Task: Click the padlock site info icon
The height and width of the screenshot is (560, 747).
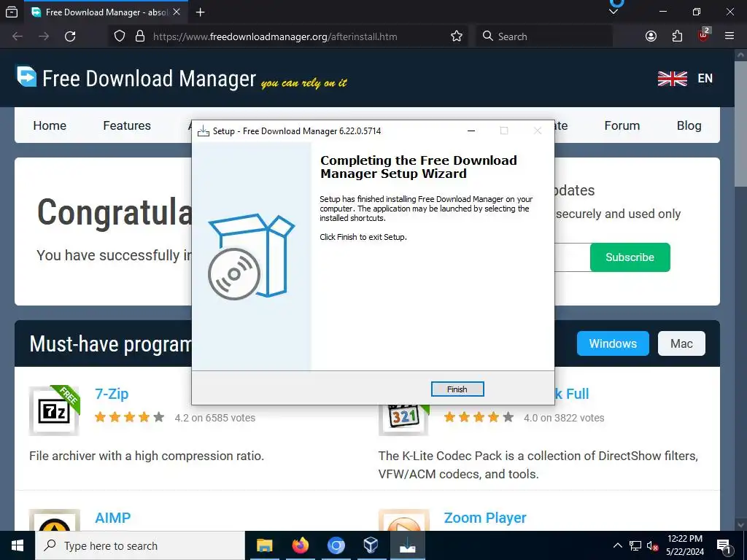Action: (139, 36)
